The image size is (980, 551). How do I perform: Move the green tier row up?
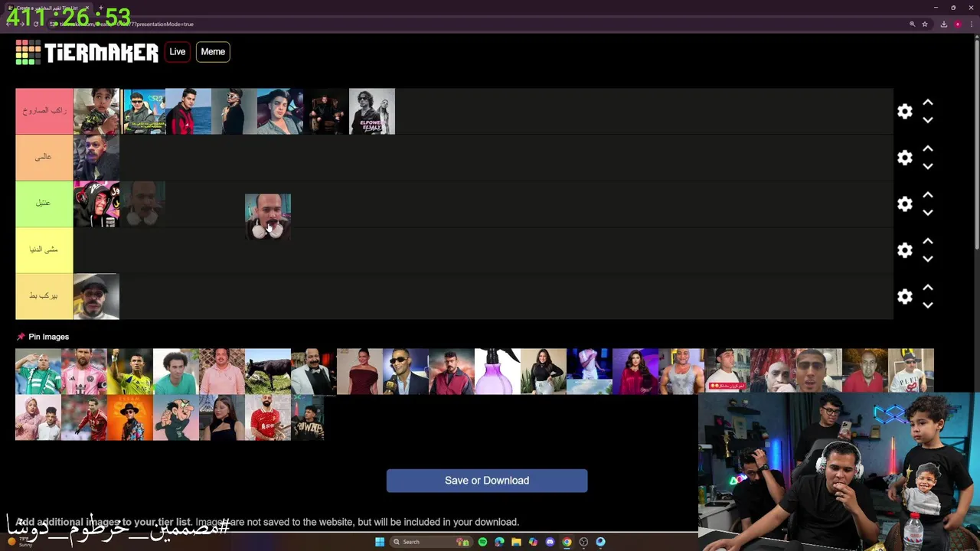(928, 195)
